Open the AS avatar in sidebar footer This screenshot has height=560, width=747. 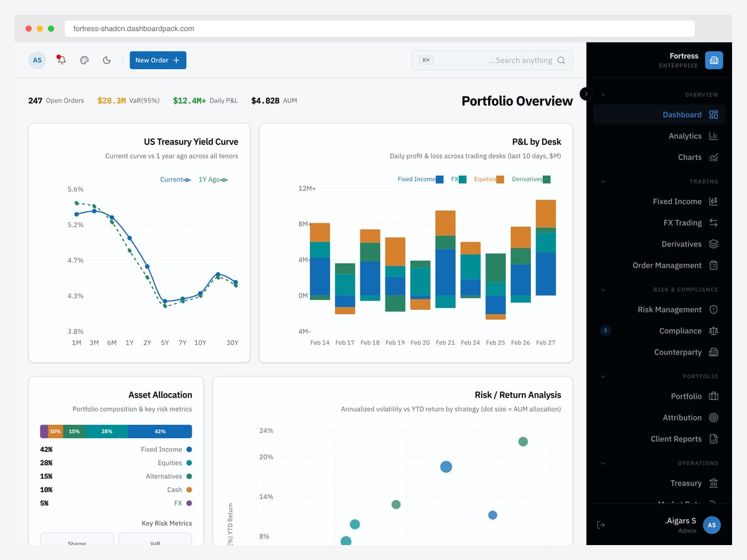(712, 525)
